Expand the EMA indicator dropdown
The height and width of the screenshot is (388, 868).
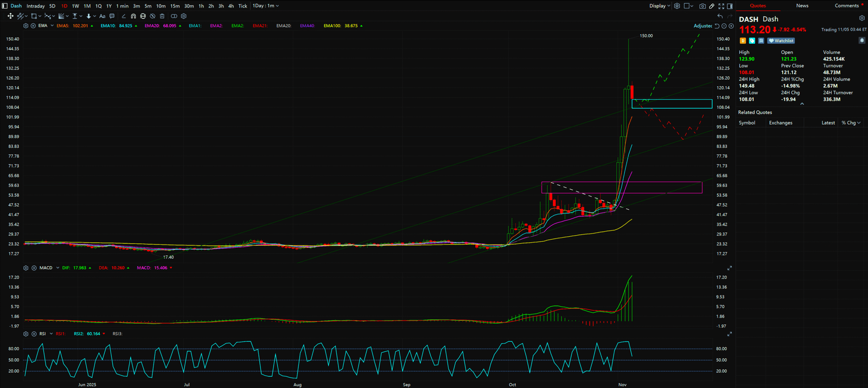(x=52, y=26)
